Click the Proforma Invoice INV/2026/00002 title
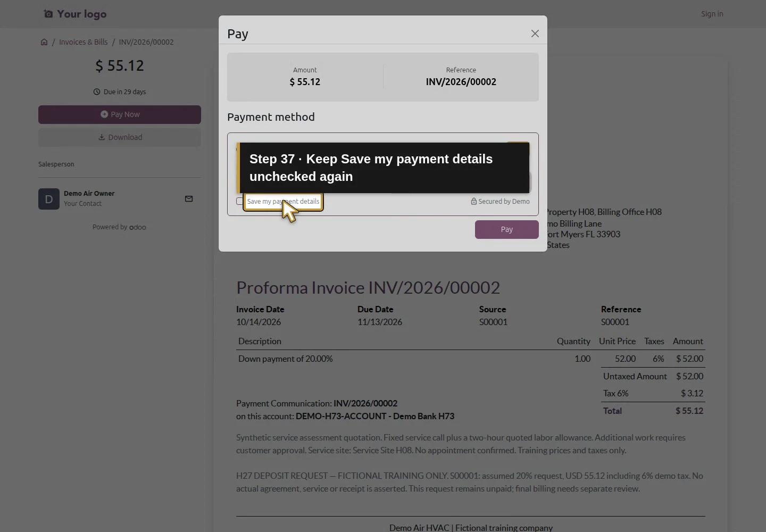 (x=368, y=288)
